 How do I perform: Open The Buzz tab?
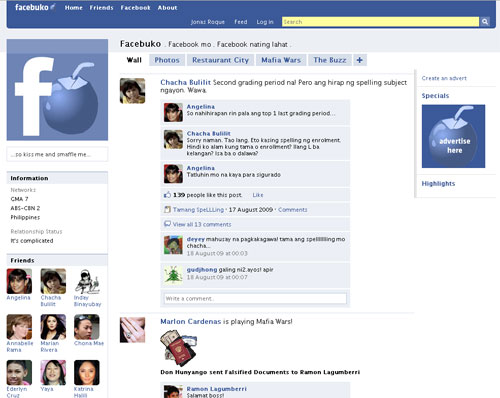click(x=330, y=60)
